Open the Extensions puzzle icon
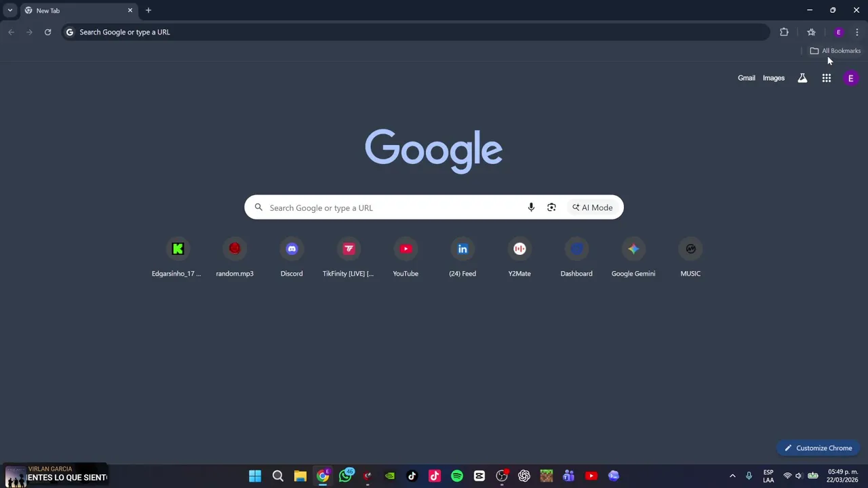 784,32
